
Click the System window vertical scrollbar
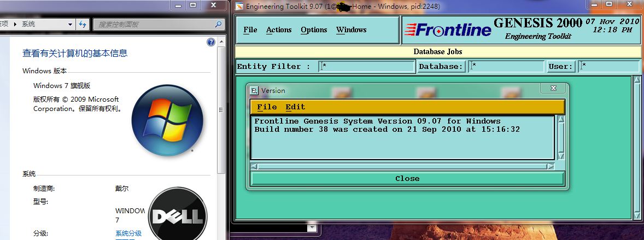point(221,110)
